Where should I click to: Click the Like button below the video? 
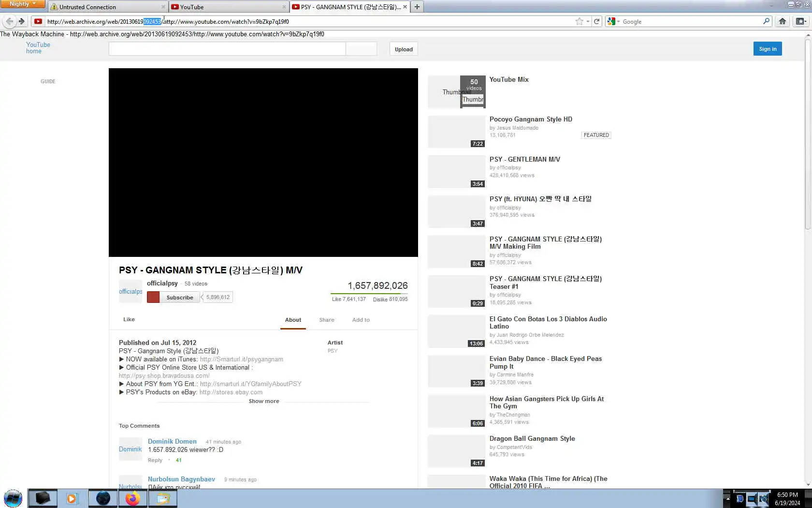coord(129,319)
